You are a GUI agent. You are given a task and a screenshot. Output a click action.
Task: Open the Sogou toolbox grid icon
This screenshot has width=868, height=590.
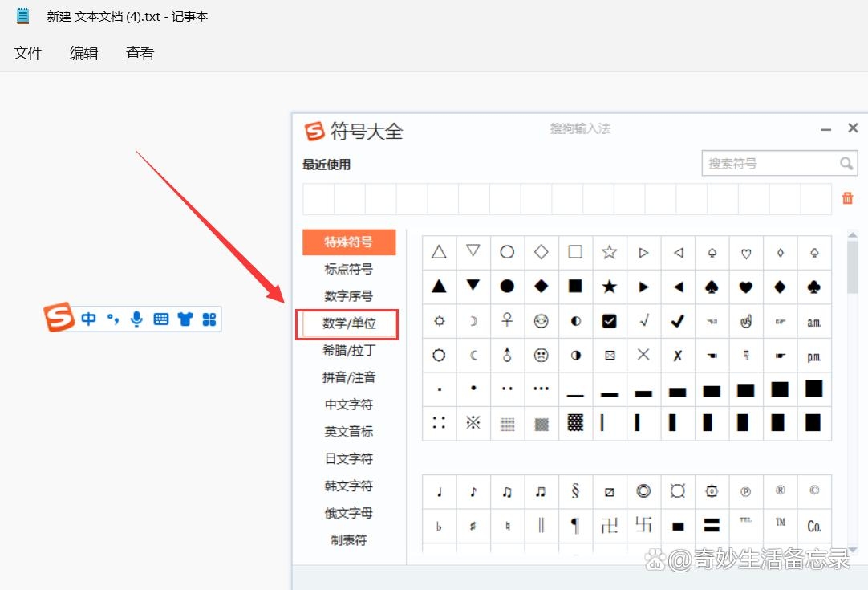(209, 318)
